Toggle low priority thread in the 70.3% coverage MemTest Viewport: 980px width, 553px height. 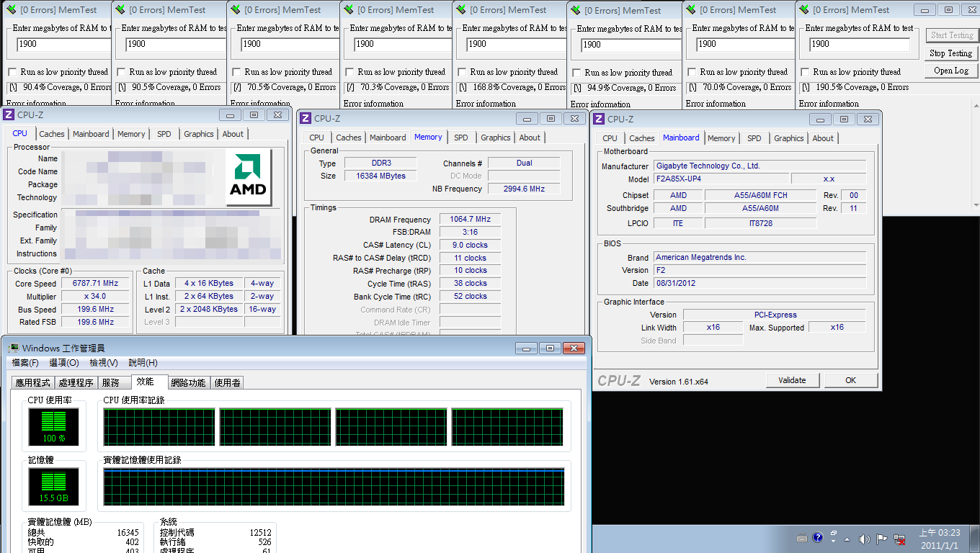pos(349,72)
